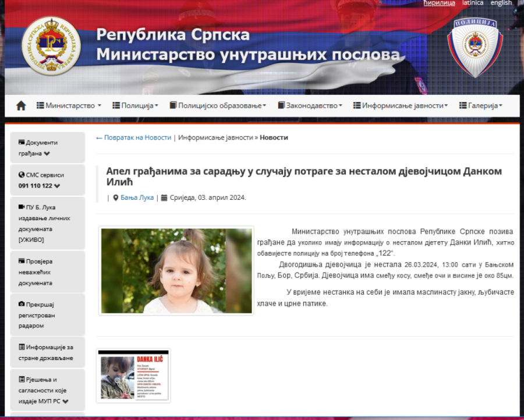524x420 pixels.
Task: Open Информације за стране држављане sidebar item
Action: pyautogui.click(x=47, y=352)
